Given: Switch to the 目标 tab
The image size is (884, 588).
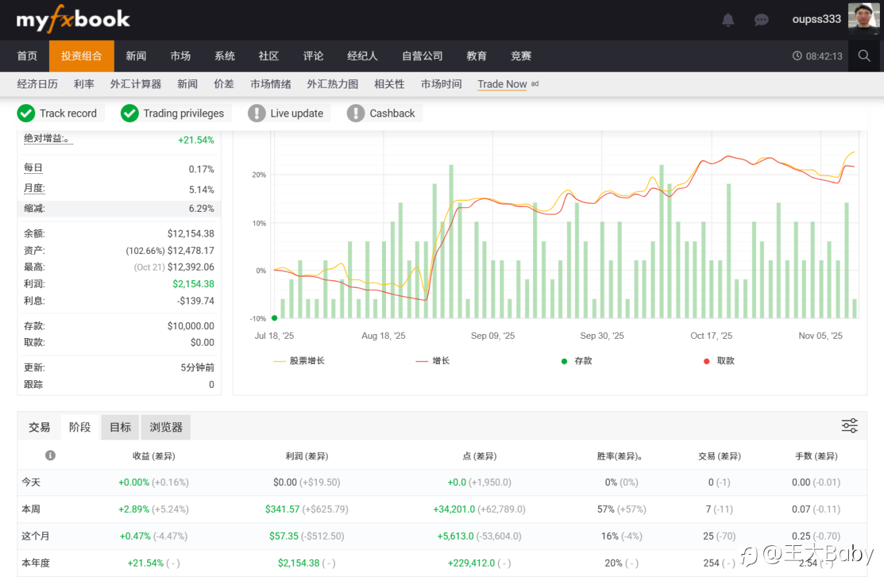Looking at the screenshot, I should pyautogui.click(x=120, y=427).
